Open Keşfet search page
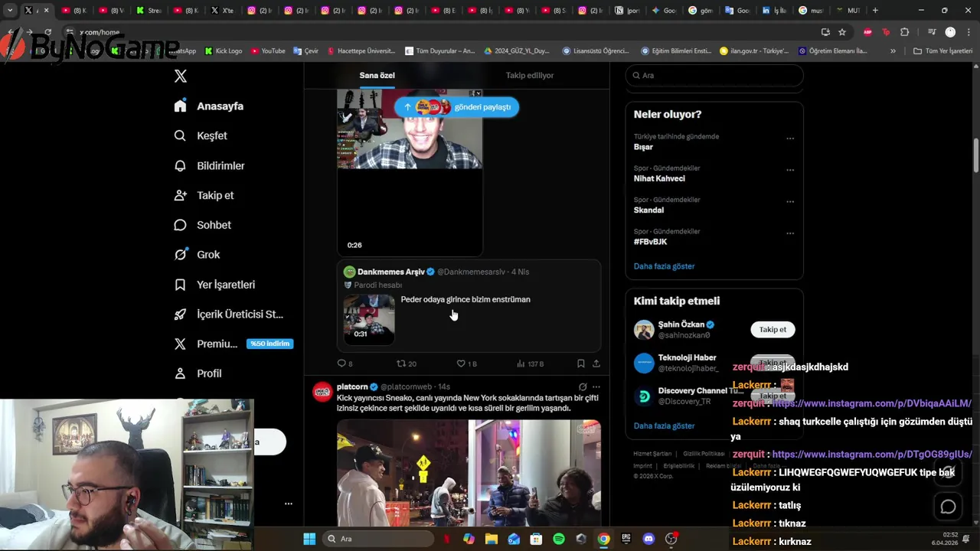Image resolution: width=980 pixels, height=551 pixels. point(201,135)
